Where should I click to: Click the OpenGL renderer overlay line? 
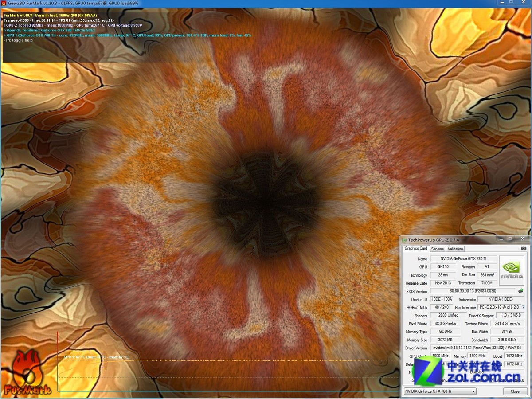point(49,30)
